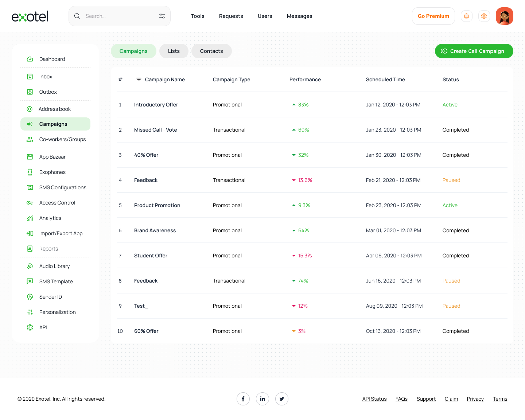Viewport: 525px width, 420px height.
Task: Click the Address book at-sign icon
Action: click(x=30, y=109)
